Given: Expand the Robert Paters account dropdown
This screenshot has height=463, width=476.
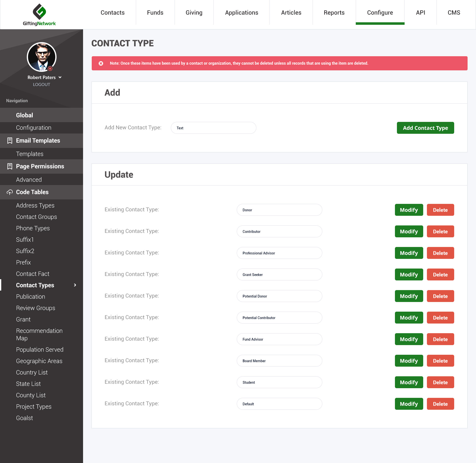Looking at the screenshot, I should pyautogui.click(x=60, y=77).
